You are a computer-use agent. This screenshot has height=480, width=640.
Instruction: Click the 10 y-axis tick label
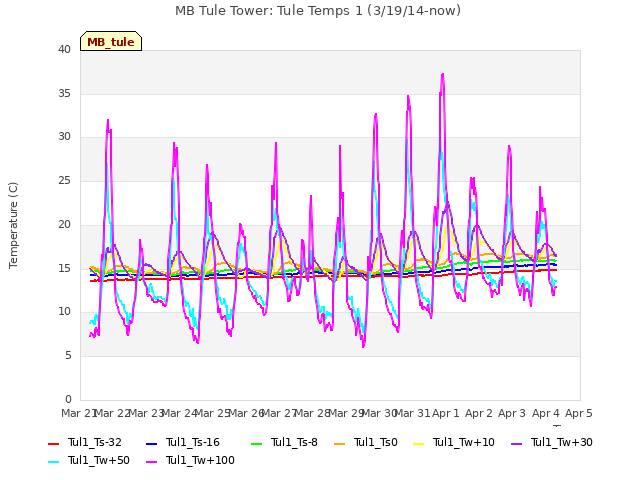[64, 312]
